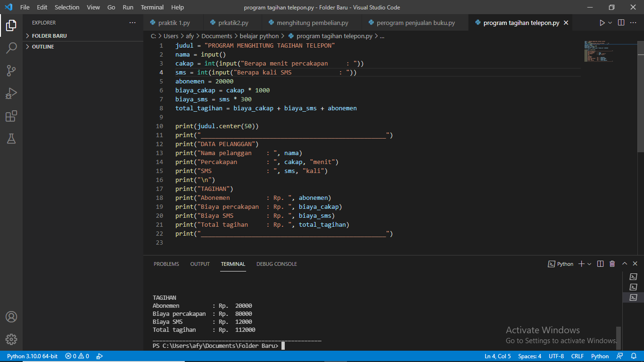Open the Run menu
Screen dimensions: 644x362
pyautogui.click(x=128, y=7)
